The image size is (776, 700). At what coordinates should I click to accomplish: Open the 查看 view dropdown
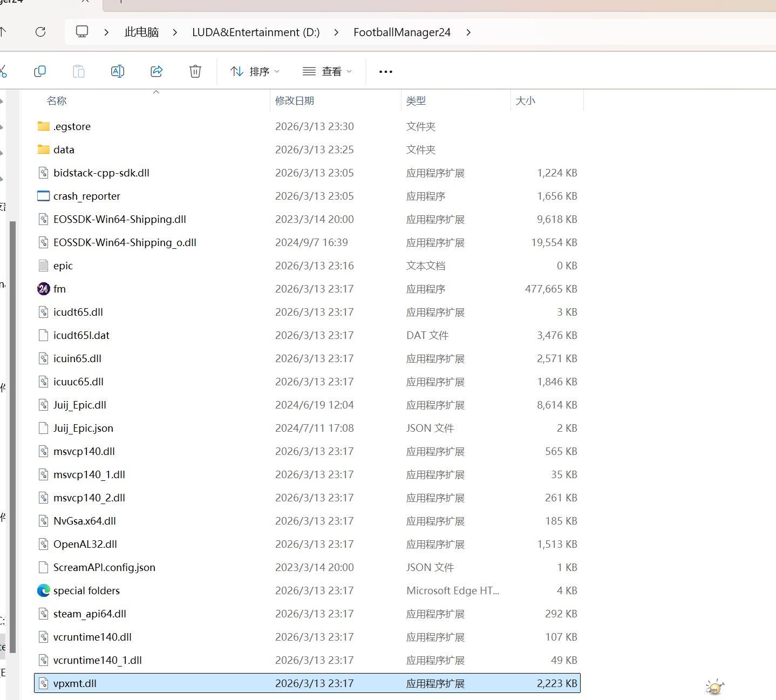[x=327, y=71]
